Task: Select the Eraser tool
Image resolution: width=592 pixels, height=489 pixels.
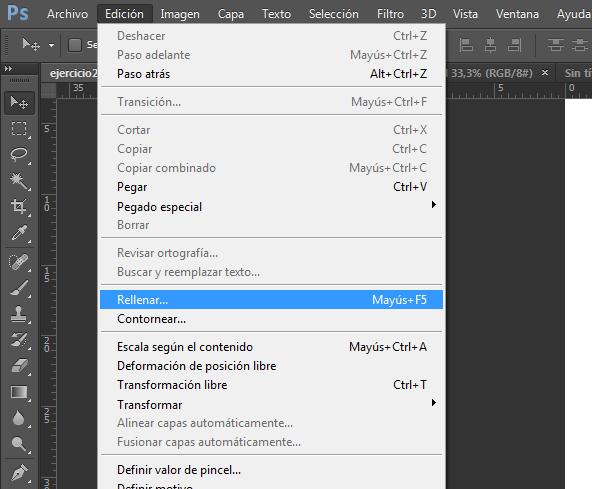Action: [19, 366]
